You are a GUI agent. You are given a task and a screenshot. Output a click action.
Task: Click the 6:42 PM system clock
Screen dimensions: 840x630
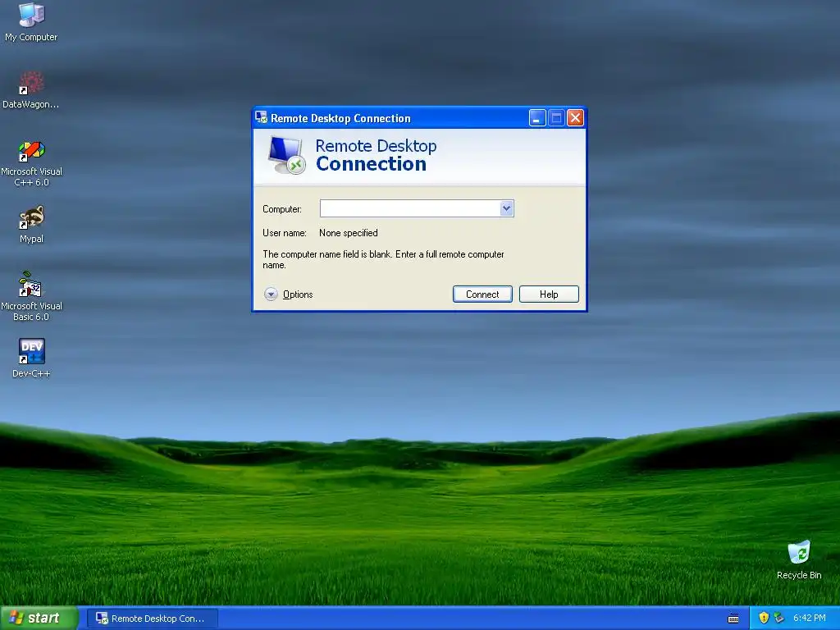click(x=810, y=618)
